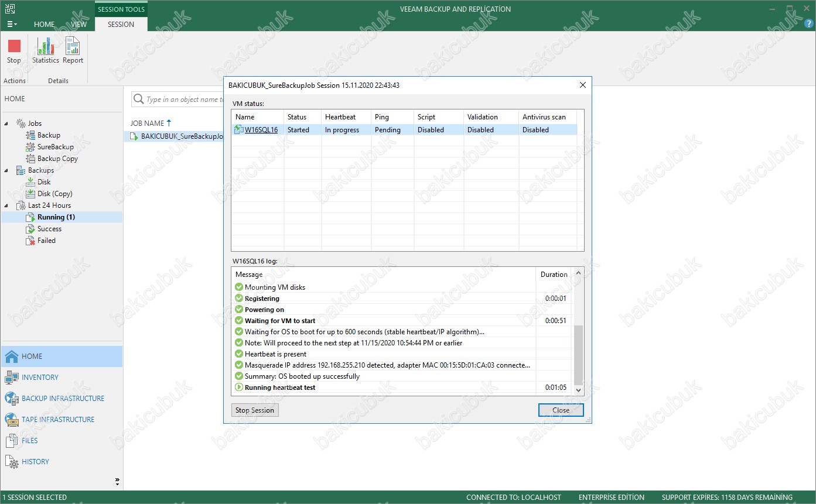Expand navigation pane options chevron
816x504 pixels.
coord(117,481)
